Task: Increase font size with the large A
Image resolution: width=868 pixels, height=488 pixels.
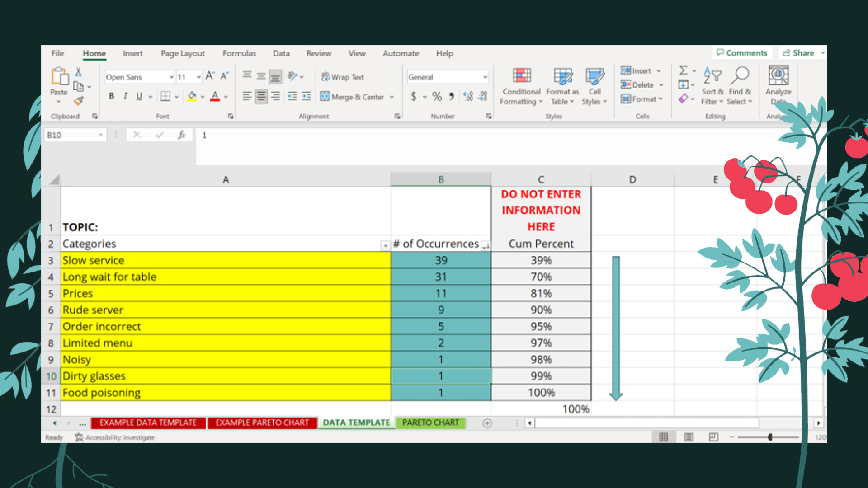Action: point(210,76)
